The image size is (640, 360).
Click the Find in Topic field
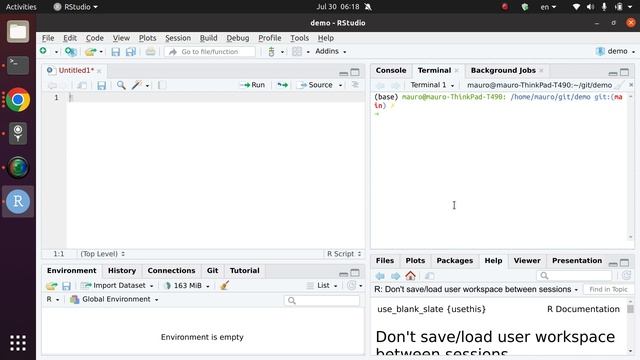click(x=608, y=289)
